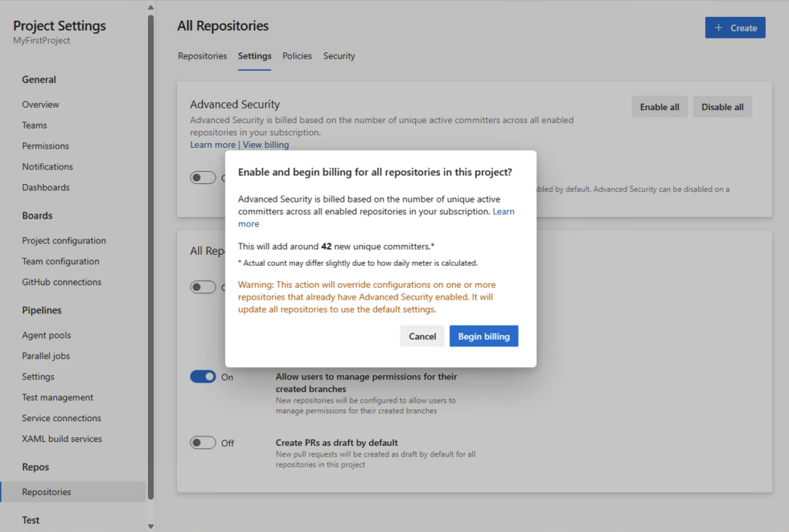This screenshot has height=532, width=789.
Task: Open Service connections settings
Action: click(61, 418)
